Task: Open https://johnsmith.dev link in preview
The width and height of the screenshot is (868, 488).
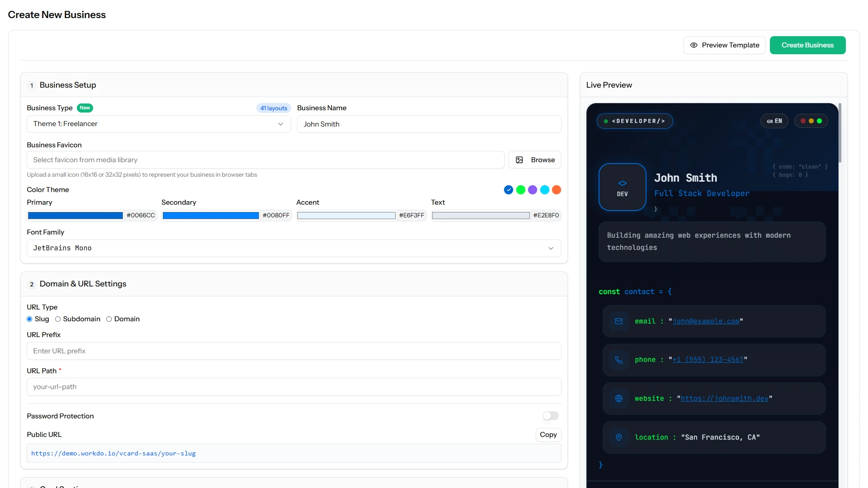Action: pos(724,399)
